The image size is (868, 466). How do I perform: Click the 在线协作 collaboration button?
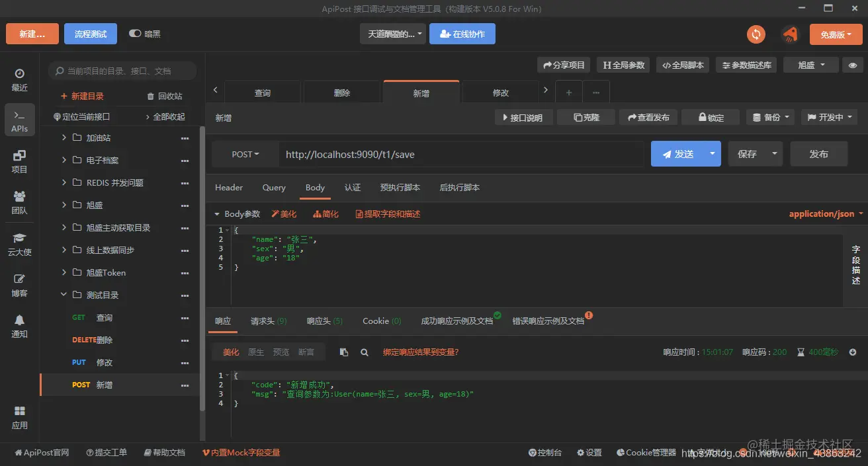coord(462,34)
